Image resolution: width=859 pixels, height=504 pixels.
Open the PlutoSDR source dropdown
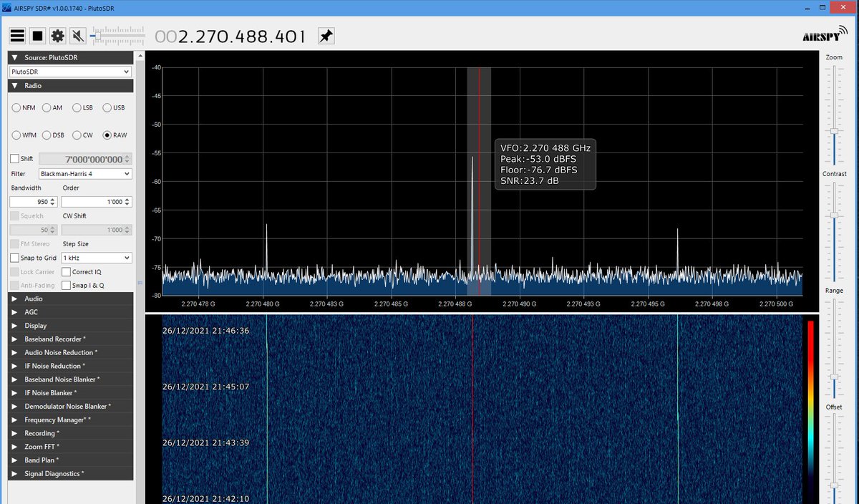click(70, 72)
